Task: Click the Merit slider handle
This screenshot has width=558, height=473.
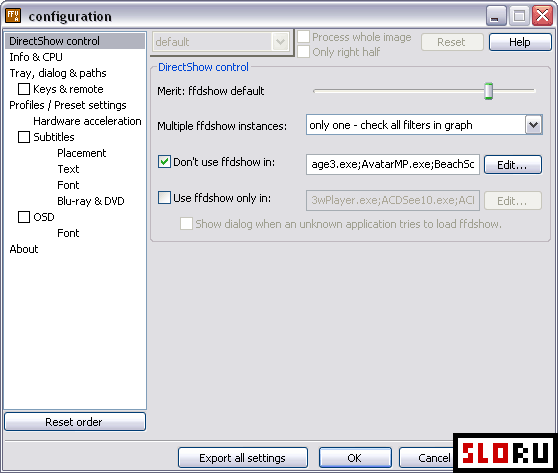Action: coord(489,91)
